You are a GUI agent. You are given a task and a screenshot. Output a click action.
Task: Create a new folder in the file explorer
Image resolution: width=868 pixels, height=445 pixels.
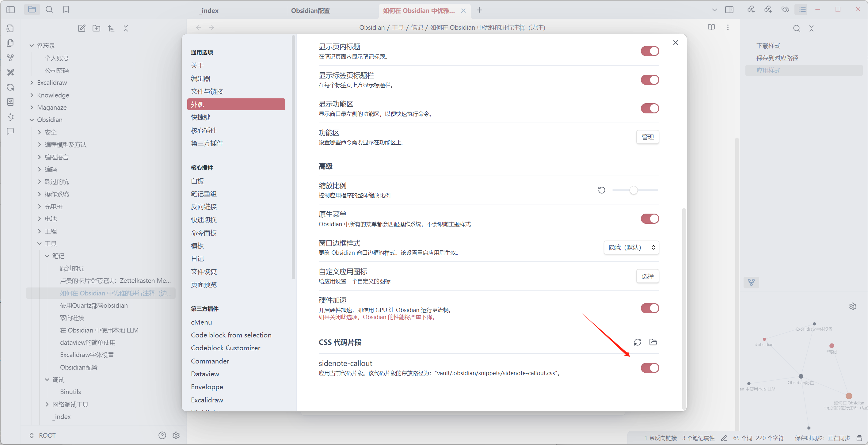point(96,28)
